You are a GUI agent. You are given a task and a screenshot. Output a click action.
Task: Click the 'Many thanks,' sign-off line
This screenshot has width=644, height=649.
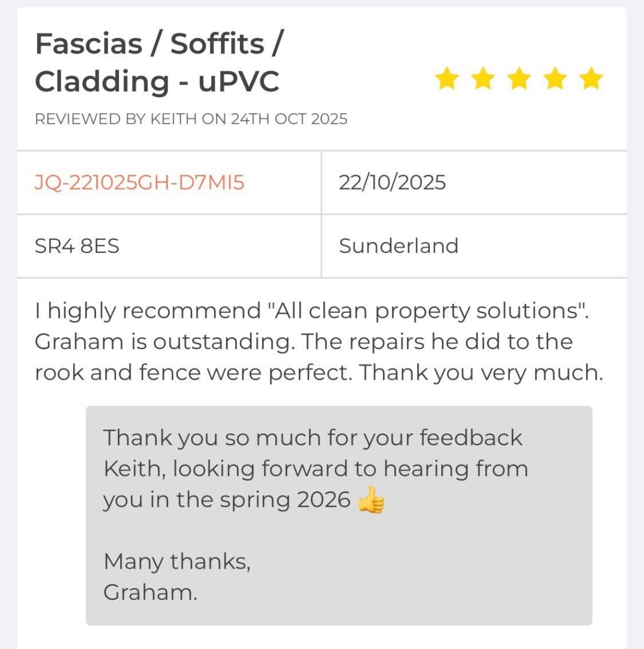(177, 562)
